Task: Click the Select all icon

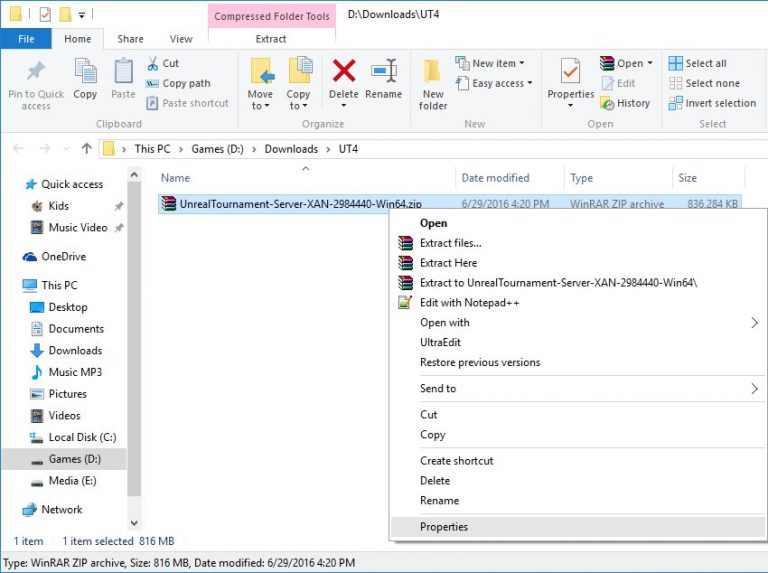Action: click(x=675, y=63)
